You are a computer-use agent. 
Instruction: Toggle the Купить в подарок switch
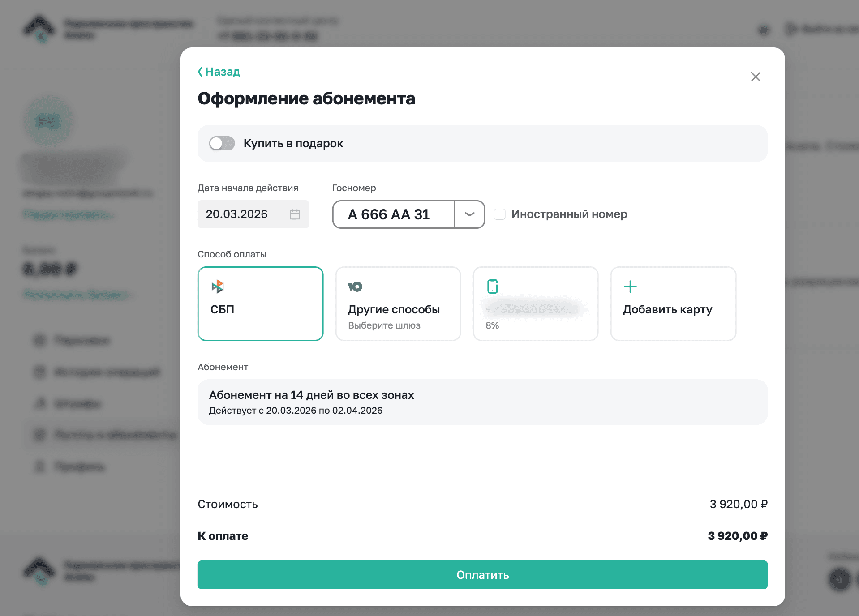[x=222, y=144]
